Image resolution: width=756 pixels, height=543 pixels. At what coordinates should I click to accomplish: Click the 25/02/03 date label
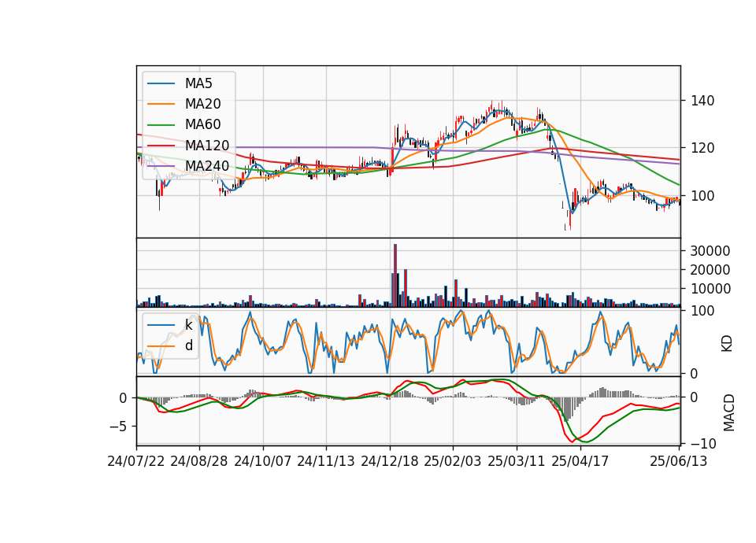(453, 461)
